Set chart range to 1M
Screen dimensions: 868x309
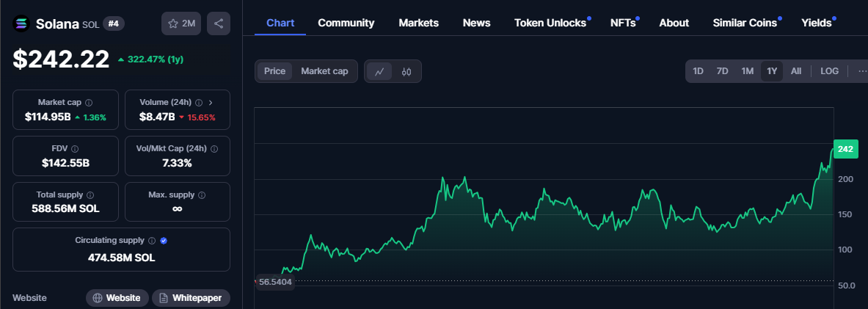[x=748, y=71]
